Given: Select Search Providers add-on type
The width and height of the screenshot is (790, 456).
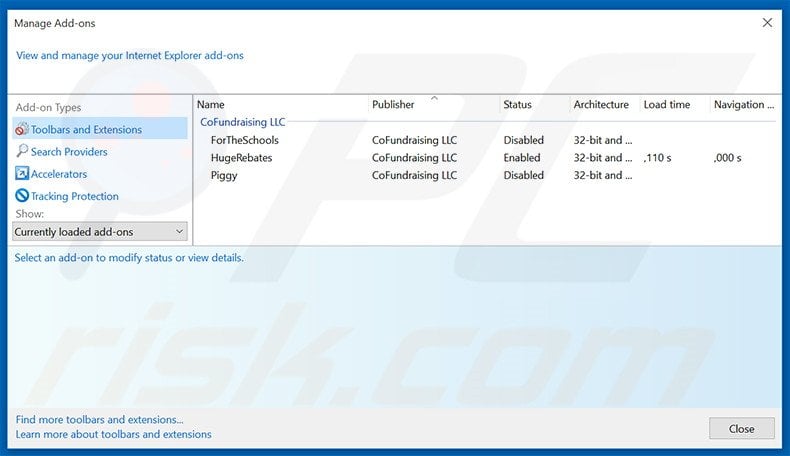Looking at the screenshot, I should (69, 152).
